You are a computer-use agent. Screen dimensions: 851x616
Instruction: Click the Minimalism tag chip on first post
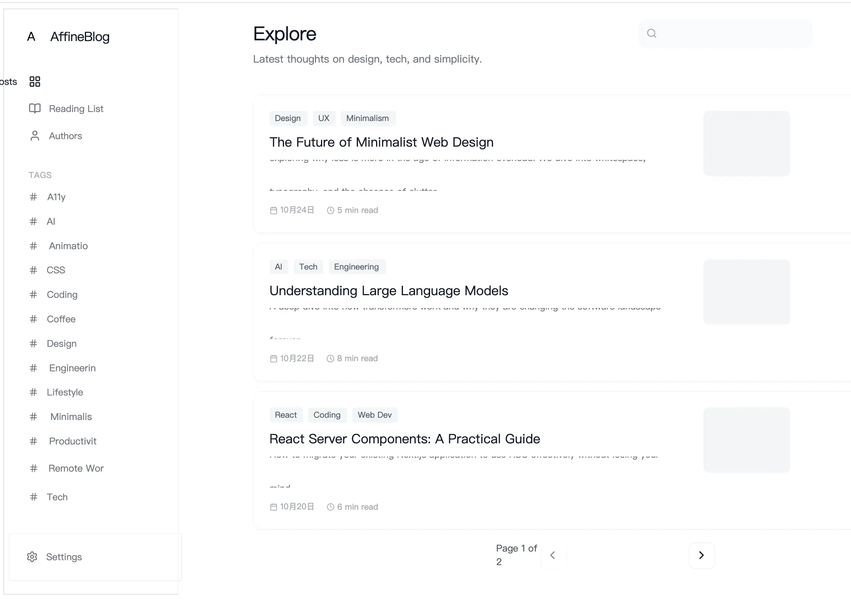367,118
